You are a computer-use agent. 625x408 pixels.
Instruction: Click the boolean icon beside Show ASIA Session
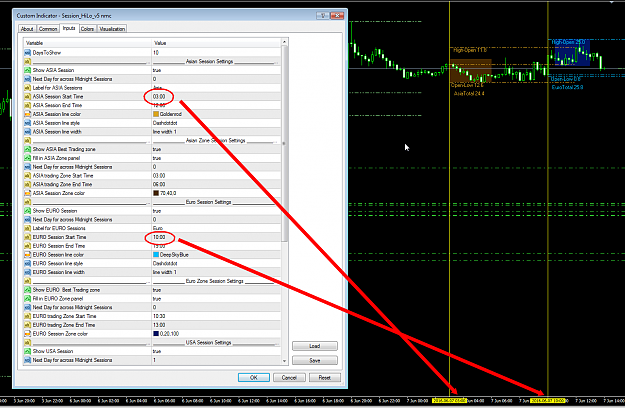pos(28,70)
